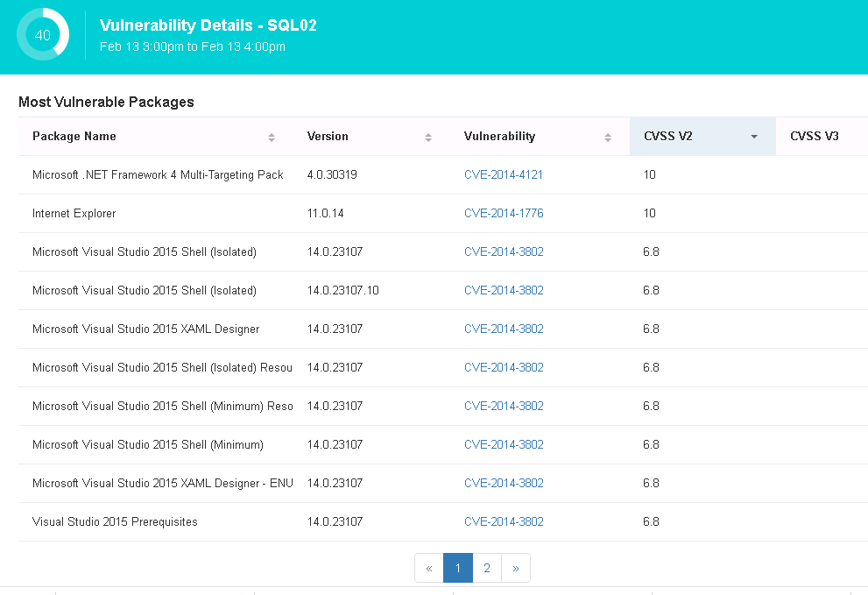
Task: Go to next page with » button
Action: point(516,568)
